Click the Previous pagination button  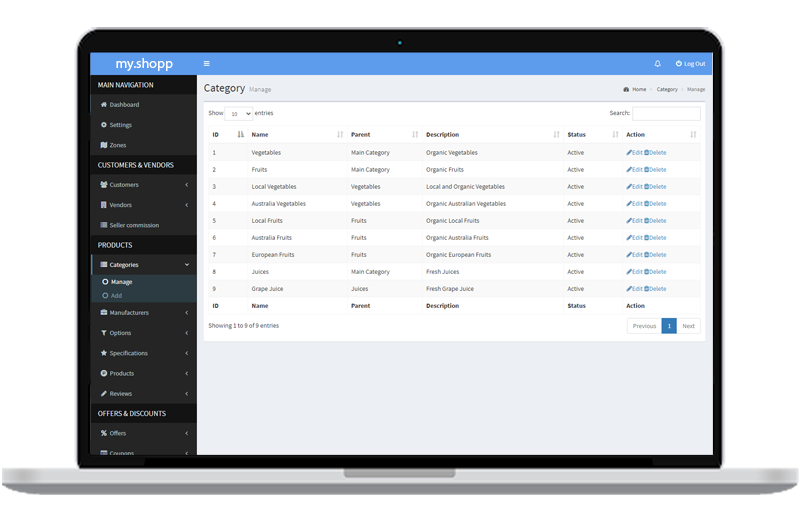point(644,326)
